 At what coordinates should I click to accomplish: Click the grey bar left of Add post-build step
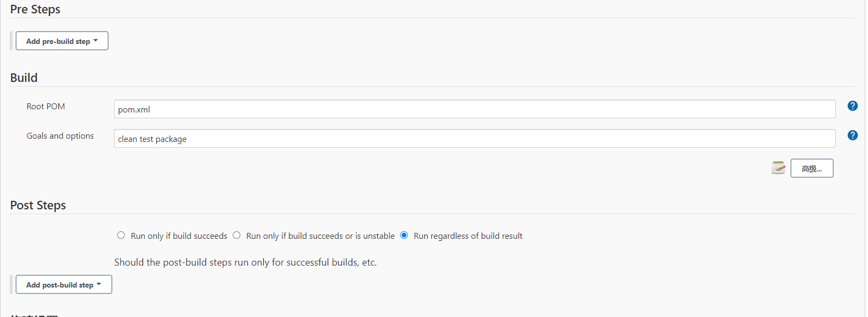click(11, 284)
